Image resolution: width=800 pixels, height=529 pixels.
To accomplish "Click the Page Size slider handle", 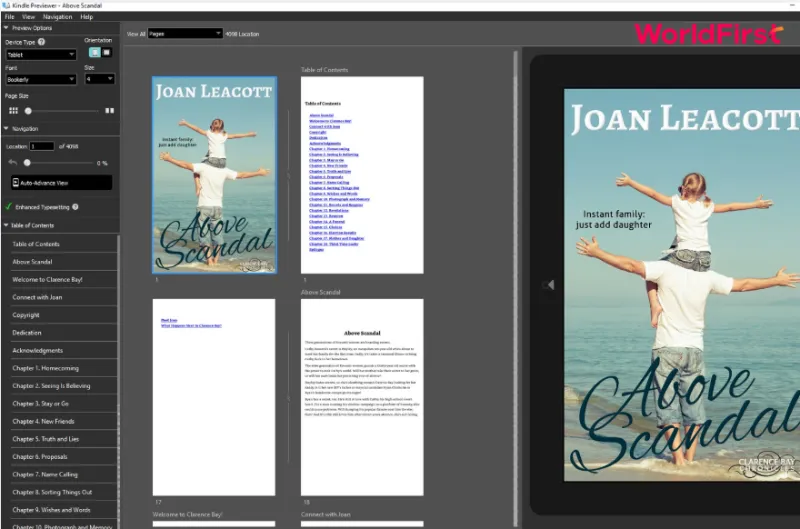I will pos(28,111).
